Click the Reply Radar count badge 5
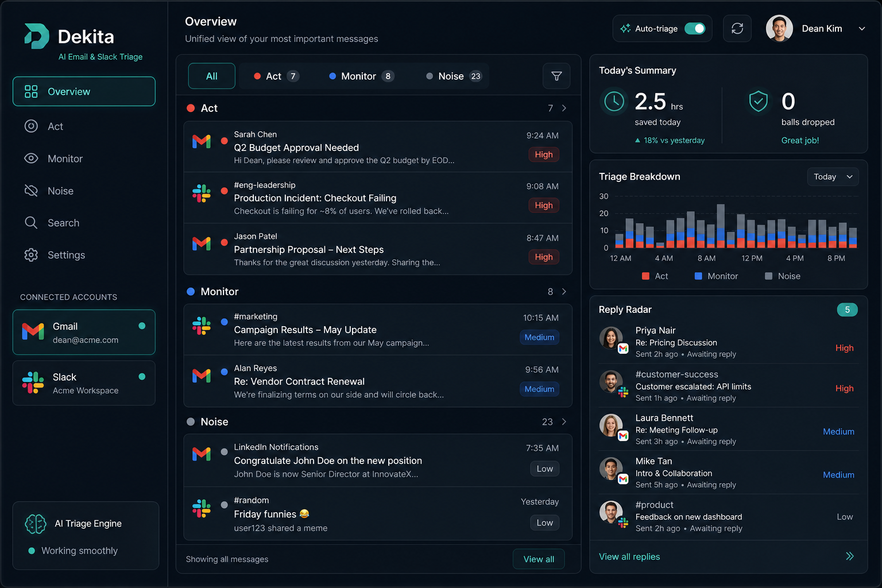The width and height of the screenshot is (882, 588). 848,310
